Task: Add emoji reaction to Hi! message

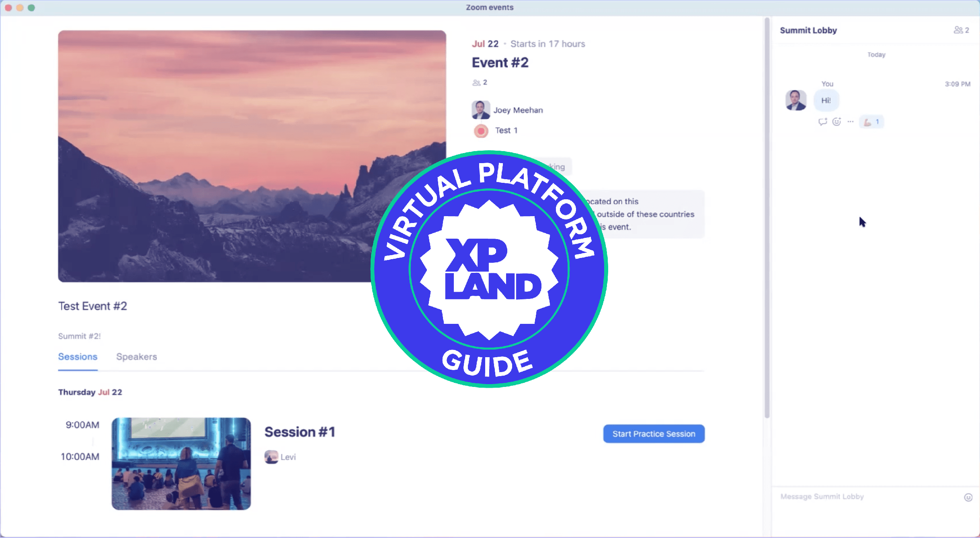Action: tap(836, 122)
